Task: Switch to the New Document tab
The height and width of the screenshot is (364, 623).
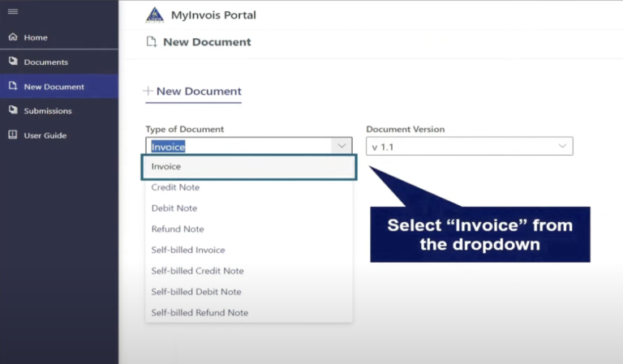Action: click(193, 92)
